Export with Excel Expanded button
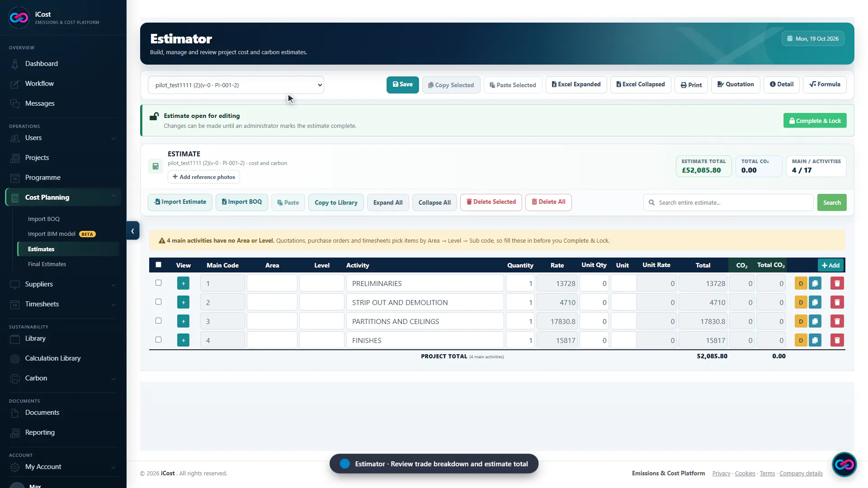The height and width of the screenshot is (488, 868). pyautogui.click(x=576, y=84)
